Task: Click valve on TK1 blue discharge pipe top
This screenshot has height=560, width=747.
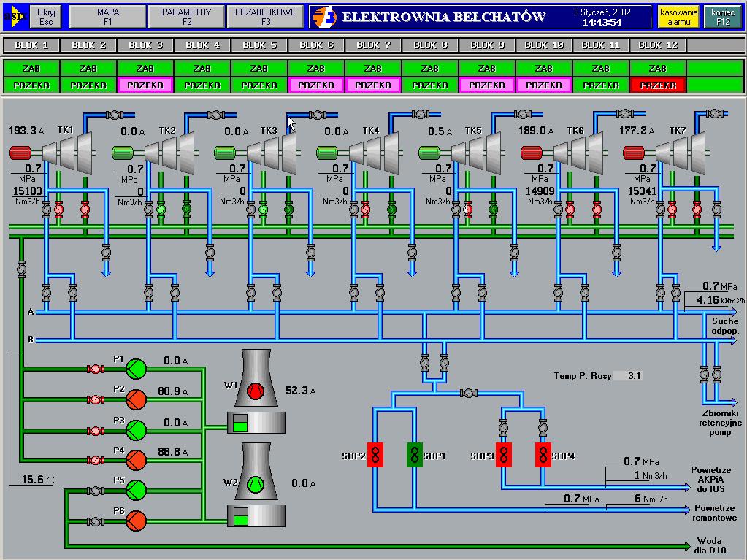Action: (x=115, y=115)
